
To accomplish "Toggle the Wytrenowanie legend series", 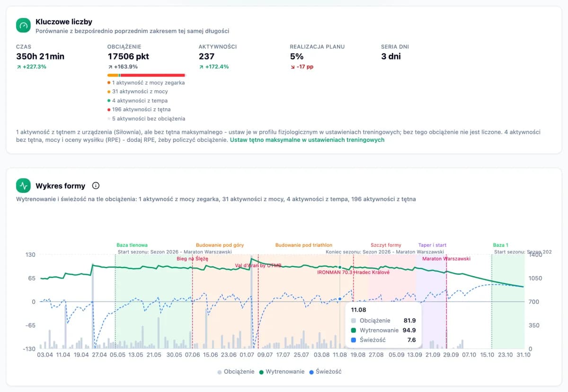I will coord(282,372).
